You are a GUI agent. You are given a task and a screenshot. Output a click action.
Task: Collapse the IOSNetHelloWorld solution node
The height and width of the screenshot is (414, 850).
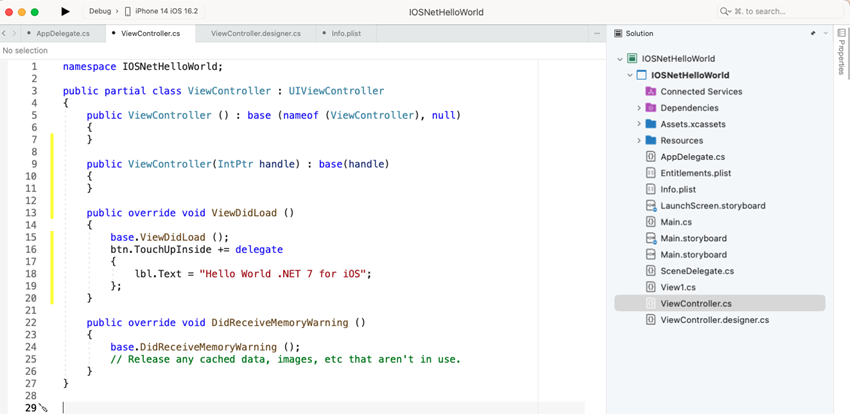(x=620, y=59)
